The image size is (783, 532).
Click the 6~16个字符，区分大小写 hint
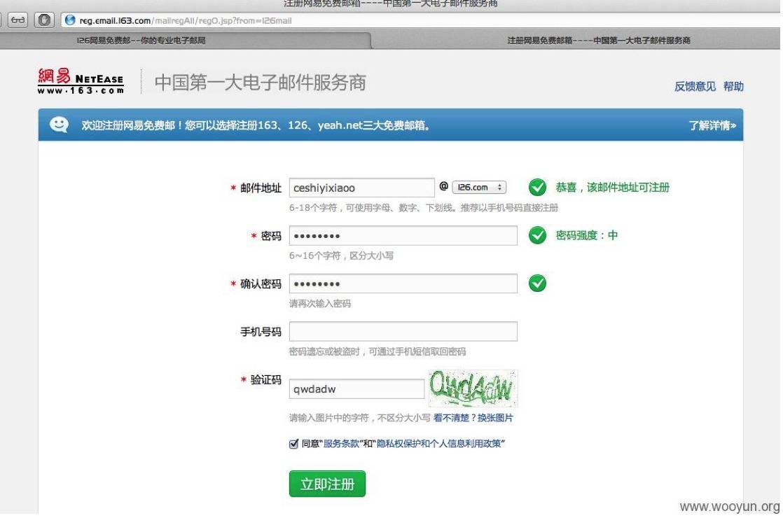[341, 255]
